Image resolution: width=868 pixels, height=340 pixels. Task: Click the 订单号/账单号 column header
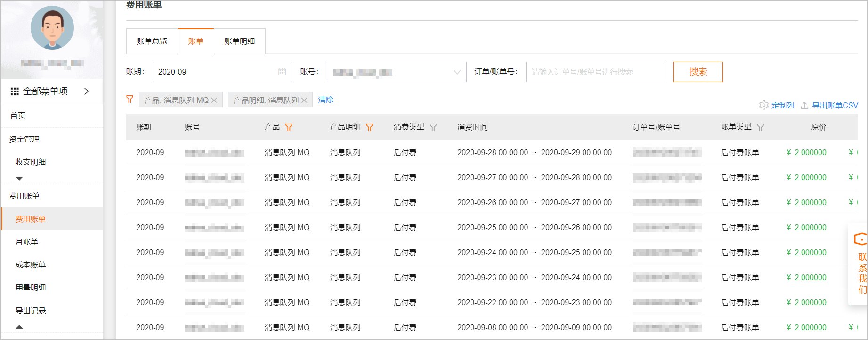[x=656, y=127]
